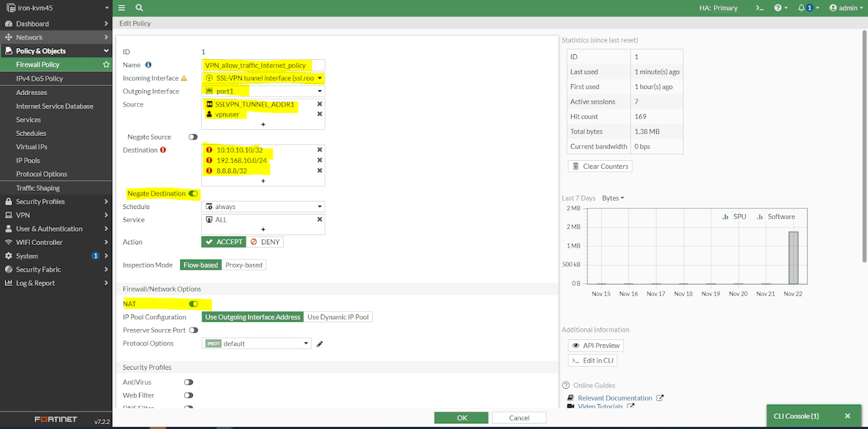Remove 192.168.10.0/24 from Destination
Screen dimensions: 868x429
[x=319, y=160]
